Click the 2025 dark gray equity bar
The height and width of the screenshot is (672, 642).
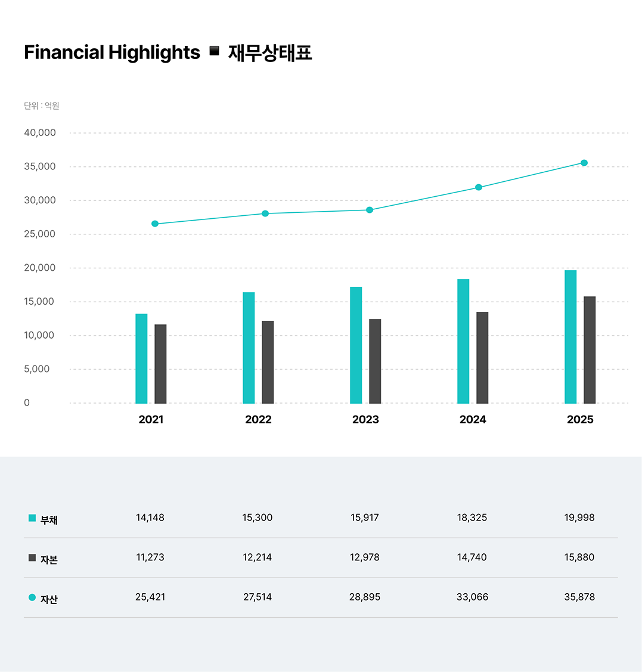click(x=590, y=350)
